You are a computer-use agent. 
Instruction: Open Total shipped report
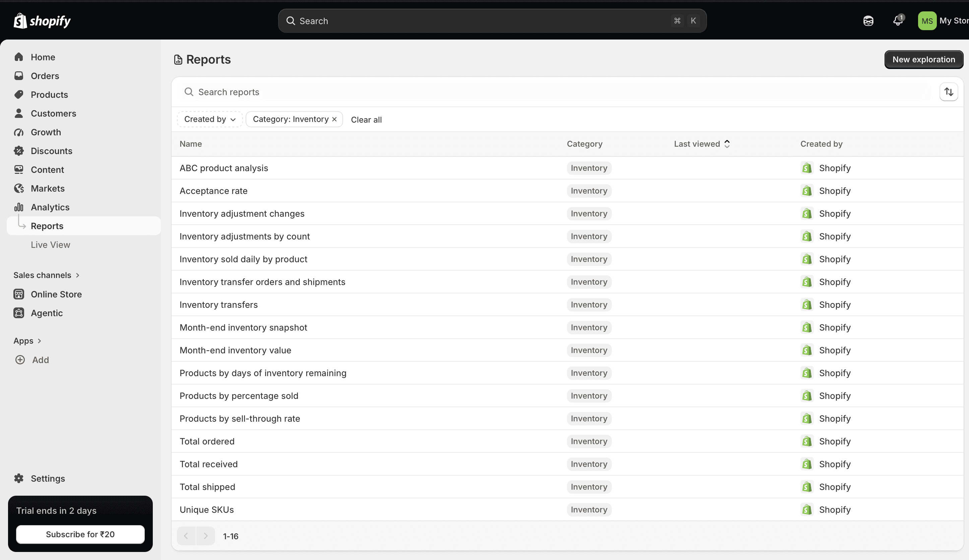pos(207,487)
